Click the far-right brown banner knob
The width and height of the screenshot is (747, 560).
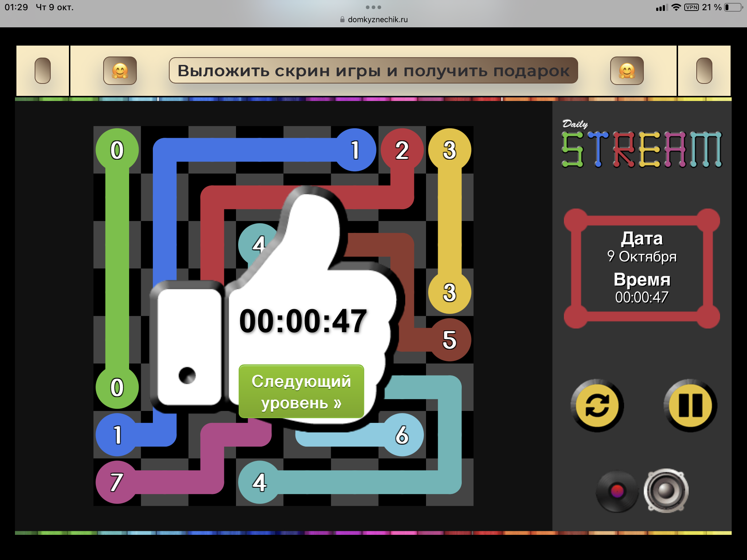click(x=704, y=71)
